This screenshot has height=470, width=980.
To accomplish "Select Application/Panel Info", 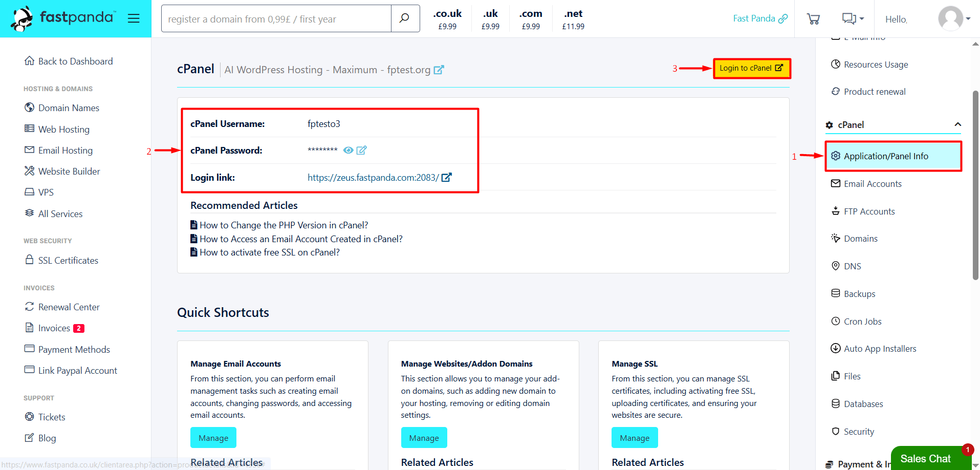I will [x=893, y=156].
